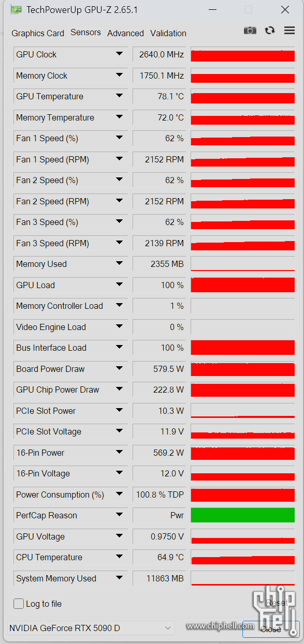Expand the GPU Temperature dropdown arrow
The image size is (304, 644).
pyautogui.click(x=119, y=96)
